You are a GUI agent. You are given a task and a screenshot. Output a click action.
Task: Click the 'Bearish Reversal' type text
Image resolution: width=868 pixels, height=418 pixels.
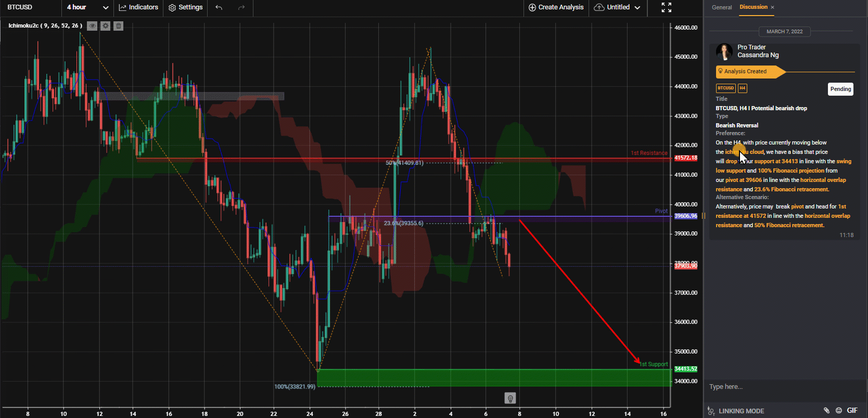(737, 125)
